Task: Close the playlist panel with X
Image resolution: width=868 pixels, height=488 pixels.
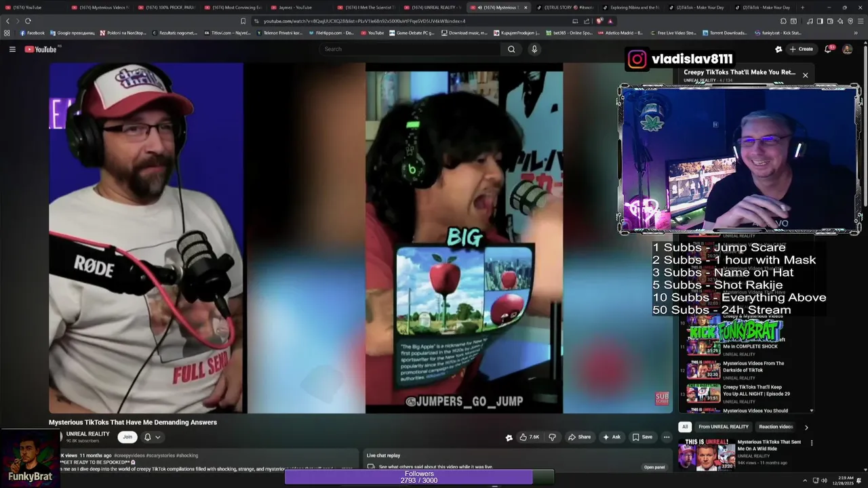Action: click(805, 75)
